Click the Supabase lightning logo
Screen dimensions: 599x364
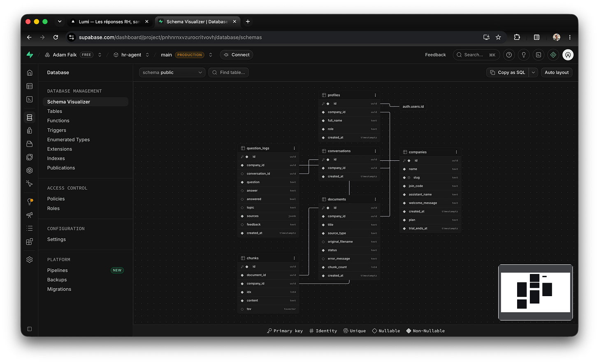(30, 55)
